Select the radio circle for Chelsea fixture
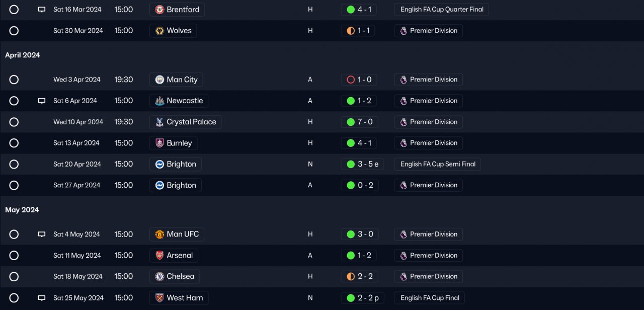Image resolution: width=644 pixels, height=310 pixels. [14, 276]
